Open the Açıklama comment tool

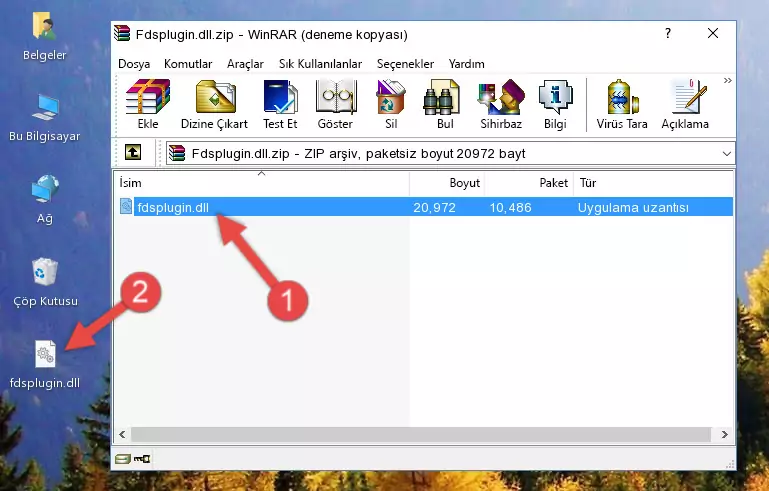(685, 104)
